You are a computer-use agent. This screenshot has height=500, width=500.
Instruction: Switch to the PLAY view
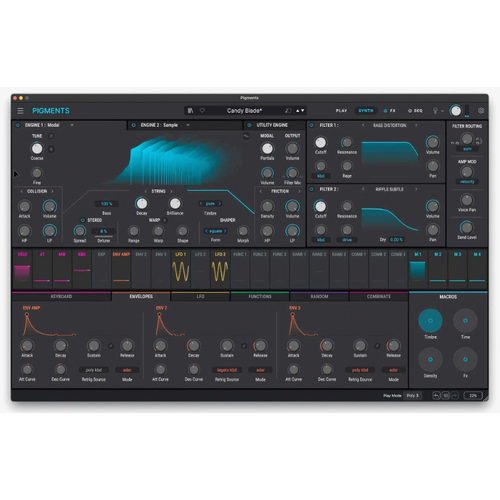[x=341, y=111]
